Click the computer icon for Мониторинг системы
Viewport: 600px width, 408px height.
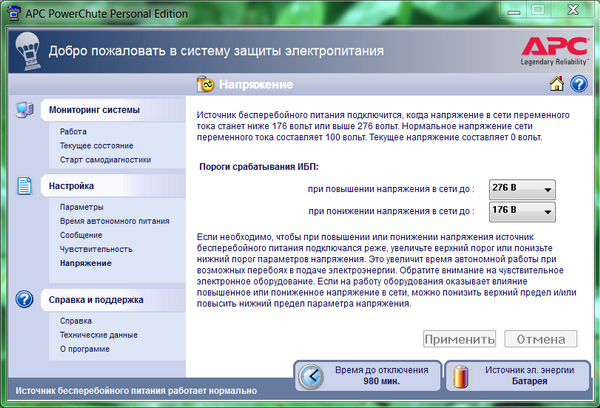(x=25, y=110)
